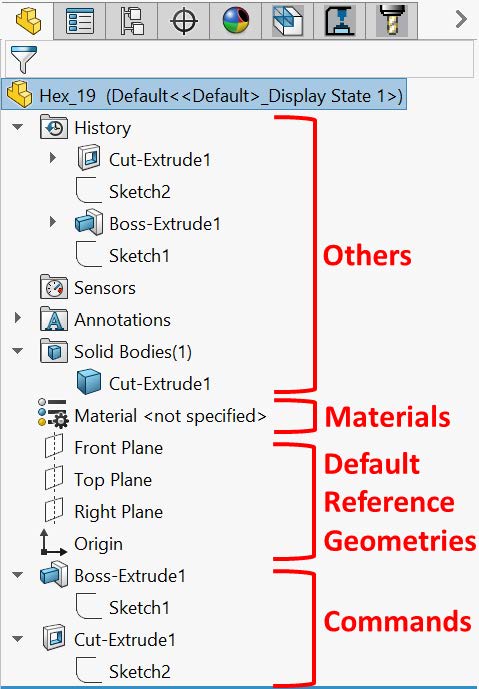
Task: Select the Origin axis icon
Action: 53,542
